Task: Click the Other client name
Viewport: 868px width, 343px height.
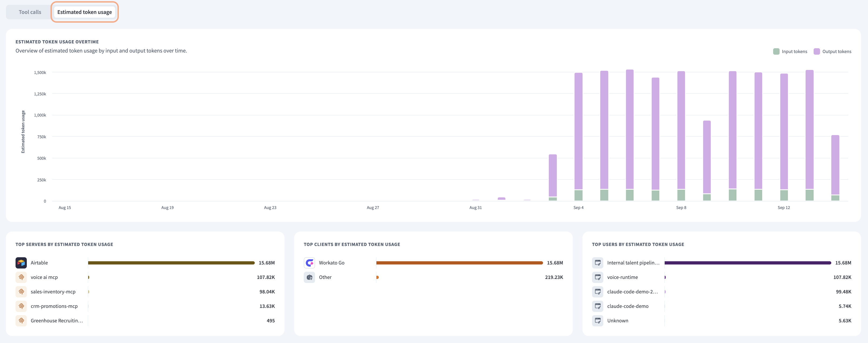Action: click(x=325, y=277)
